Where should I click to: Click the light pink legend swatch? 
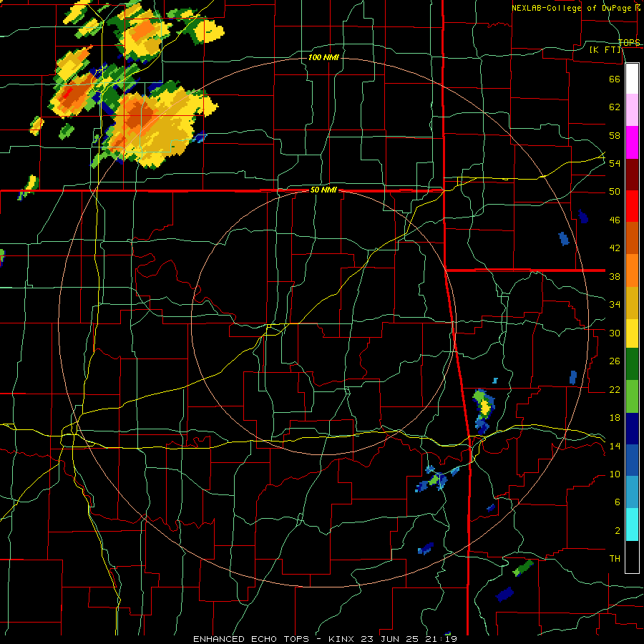click(632, 110)
